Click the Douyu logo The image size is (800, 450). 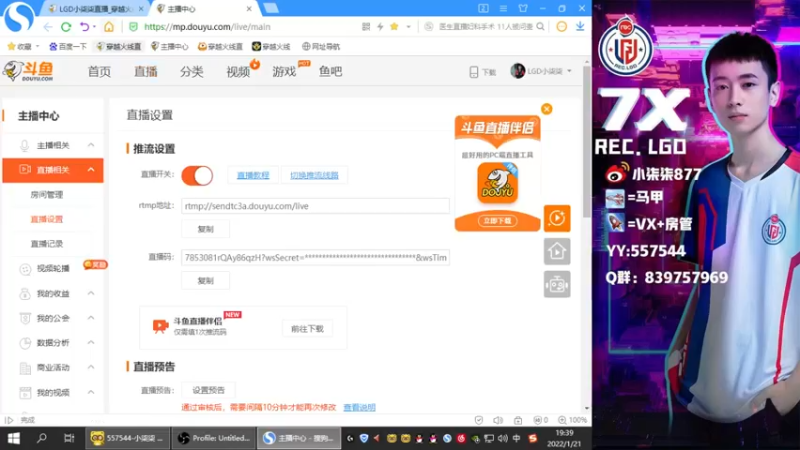coord(29,71)
